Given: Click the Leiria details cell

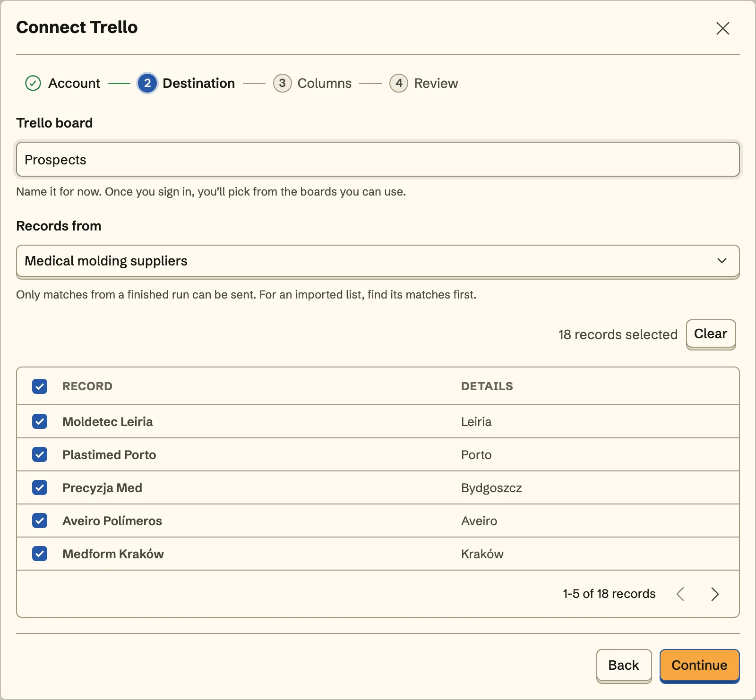Looking at the screenshot, I should (x=476, y=421).
